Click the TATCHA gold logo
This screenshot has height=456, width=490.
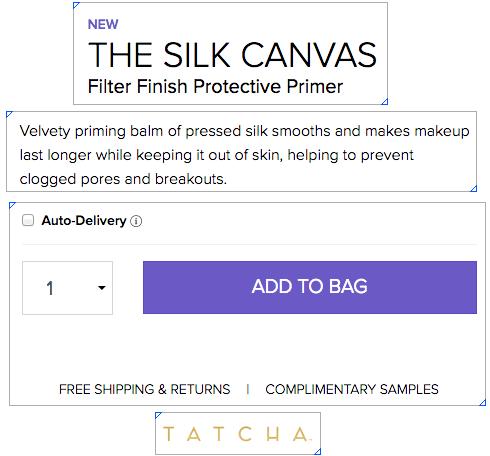[x=236, y=434]
